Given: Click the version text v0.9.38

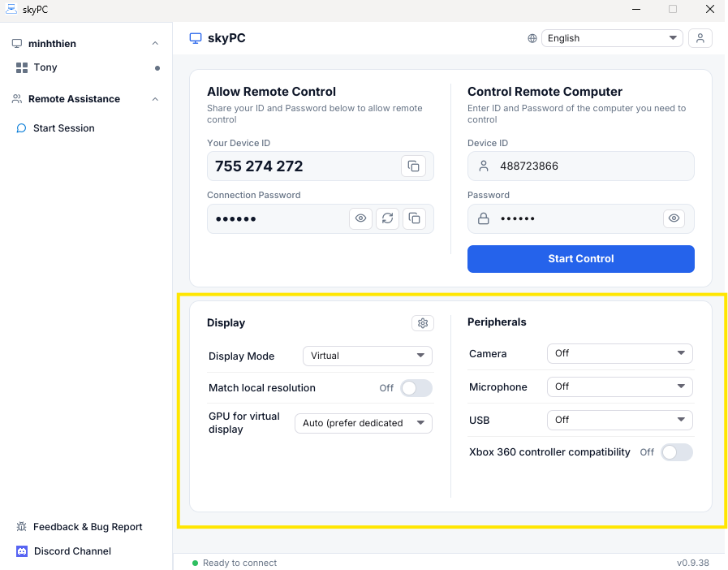Looking at the screenshot, I should (693, 563).
